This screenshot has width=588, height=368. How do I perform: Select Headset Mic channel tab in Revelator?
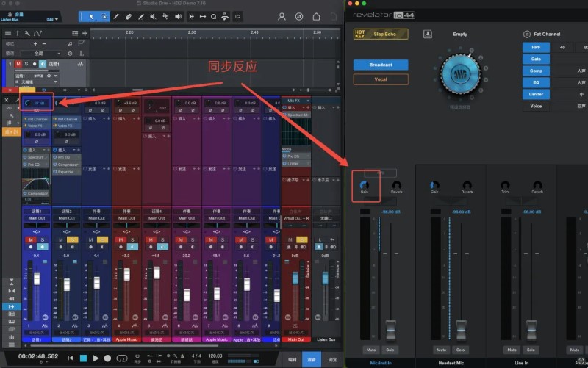tap(451, 363)
